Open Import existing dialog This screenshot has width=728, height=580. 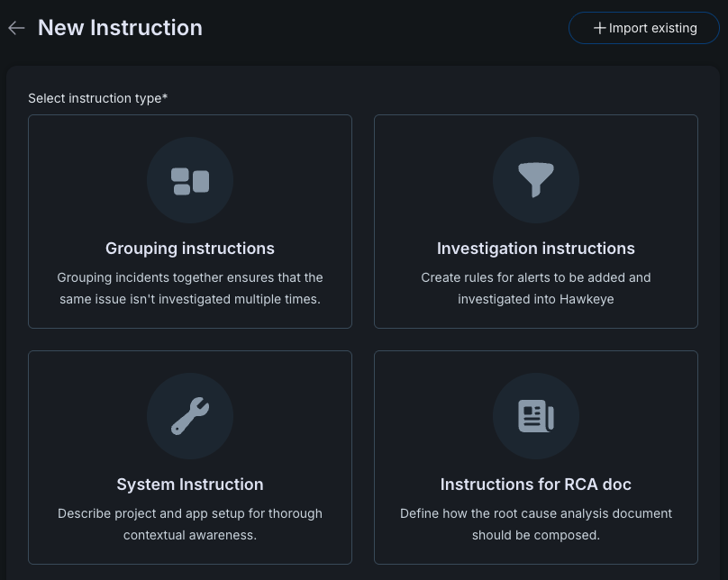[643, 28]
